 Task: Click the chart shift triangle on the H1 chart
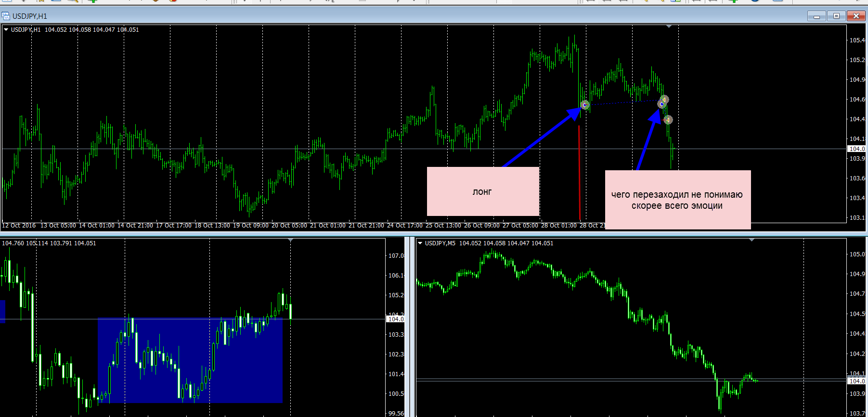669,26
